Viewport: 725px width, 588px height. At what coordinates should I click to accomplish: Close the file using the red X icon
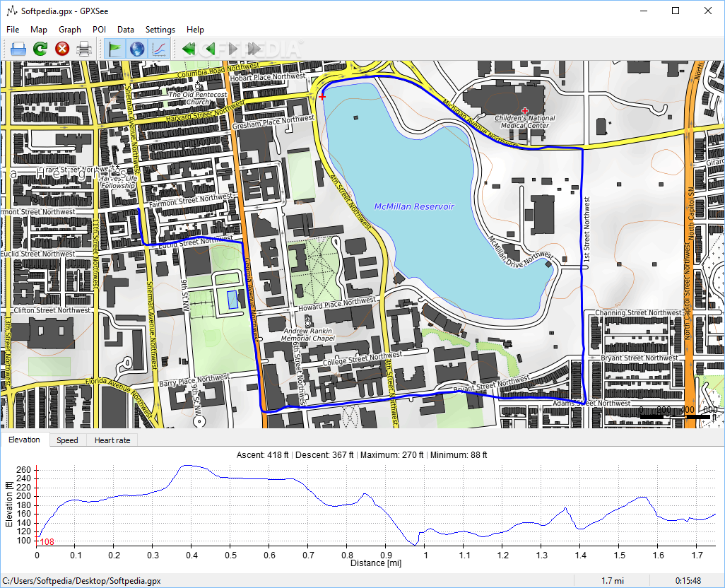click(x=62, y=49)
